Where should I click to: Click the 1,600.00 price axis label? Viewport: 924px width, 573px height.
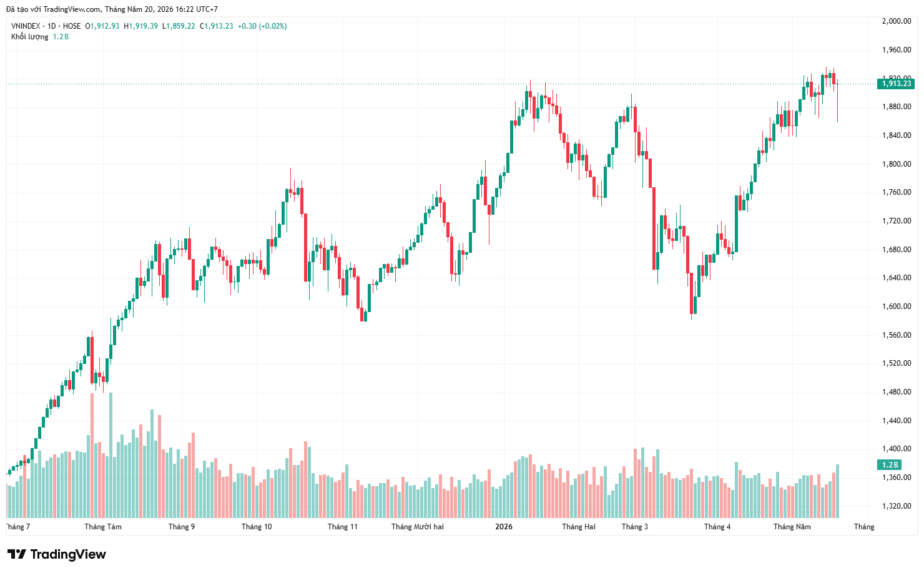click(897, 306)
